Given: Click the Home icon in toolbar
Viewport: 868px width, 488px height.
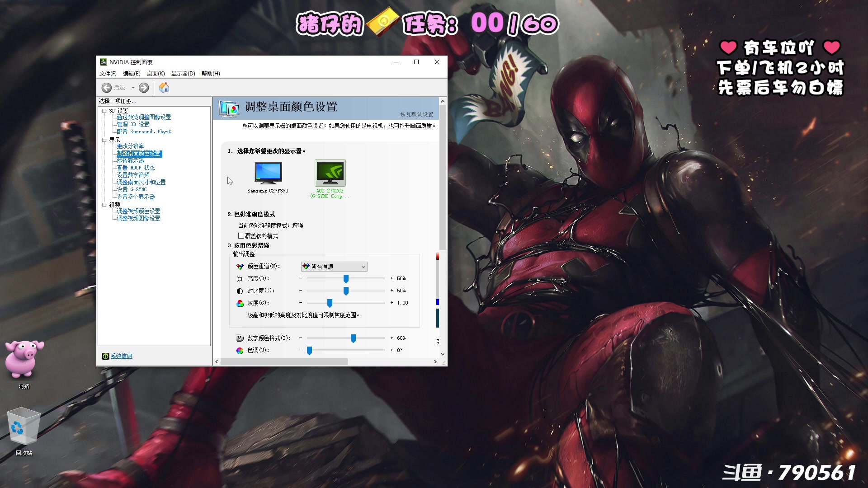Looking at the screenshot, I should [164, 87].
